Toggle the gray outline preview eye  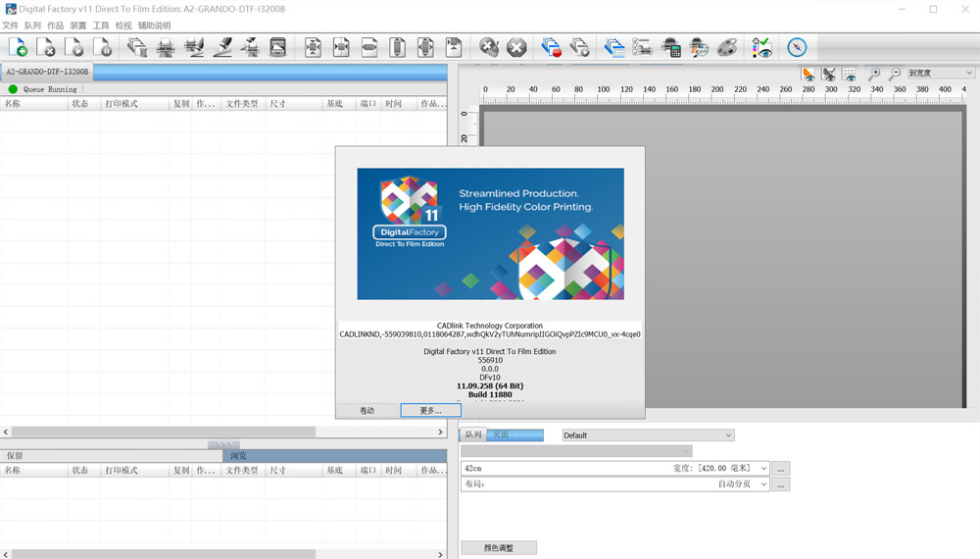pyautogui.click(x=829, y=74)
